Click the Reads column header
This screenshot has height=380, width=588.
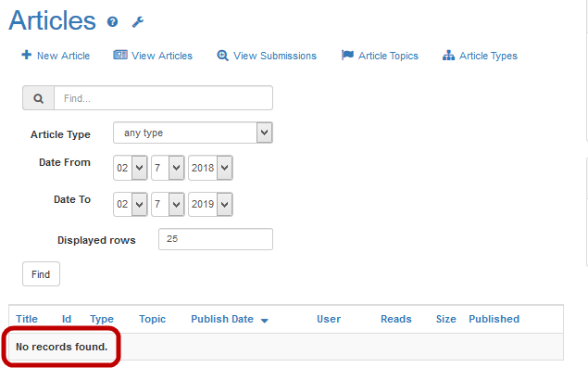click(x=395, y=319)
